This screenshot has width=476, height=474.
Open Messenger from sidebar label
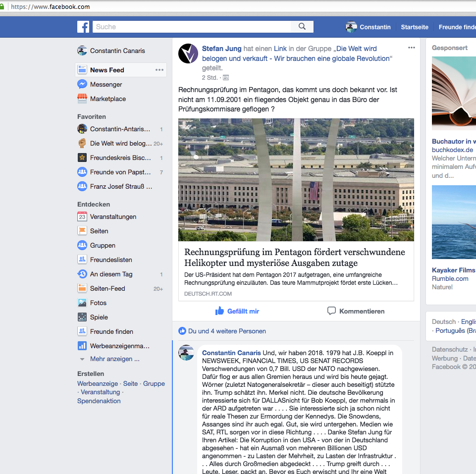click(x=106, y=84)
